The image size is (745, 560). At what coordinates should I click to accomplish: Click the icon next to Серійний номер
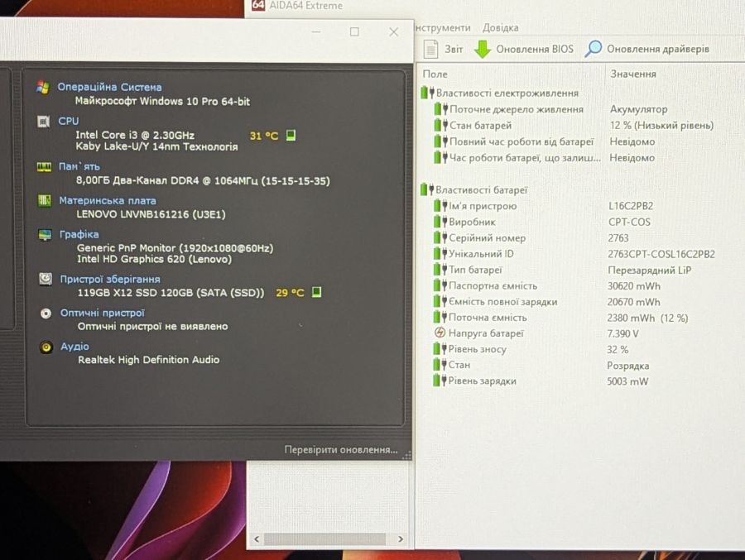coord(440,237)
